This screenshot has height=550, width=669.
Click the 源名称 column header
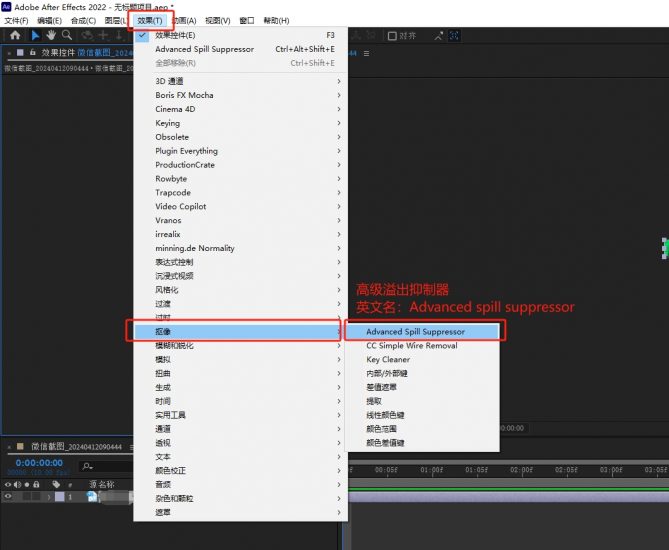(x=102, y=484)
